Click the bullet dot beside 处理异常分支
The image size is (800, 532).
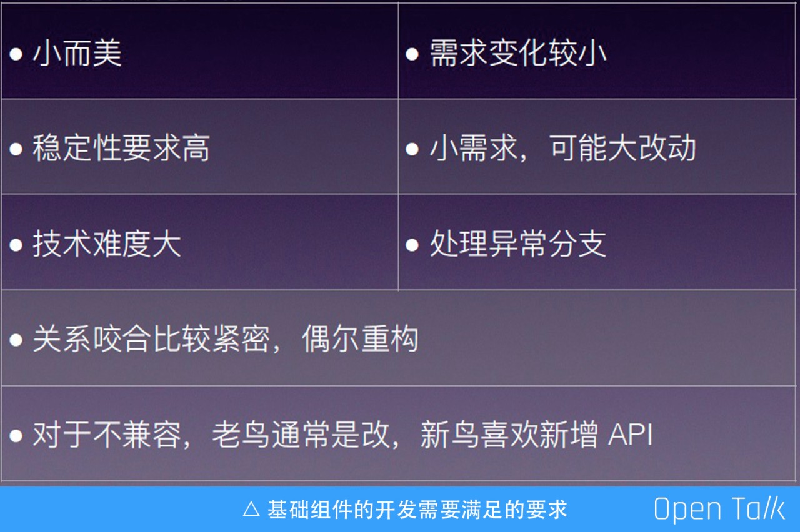tap(412, 245)
